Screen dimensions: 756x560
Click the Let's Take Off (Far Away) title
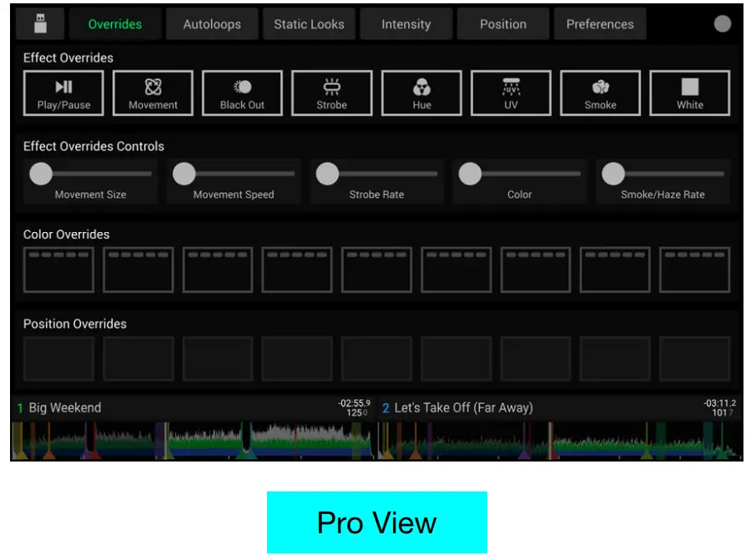463,408
